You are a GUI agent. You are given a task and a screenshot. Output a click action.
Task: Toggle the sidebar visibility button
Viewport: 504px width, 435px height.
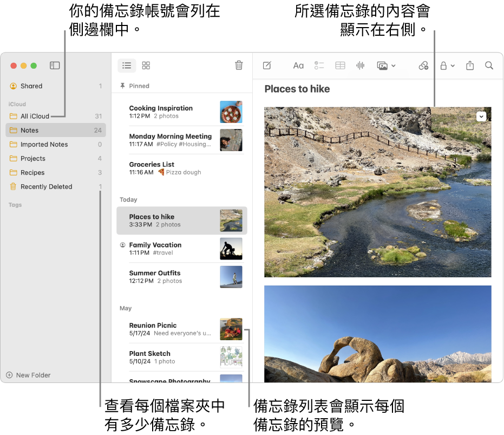[x=55, y=66]
